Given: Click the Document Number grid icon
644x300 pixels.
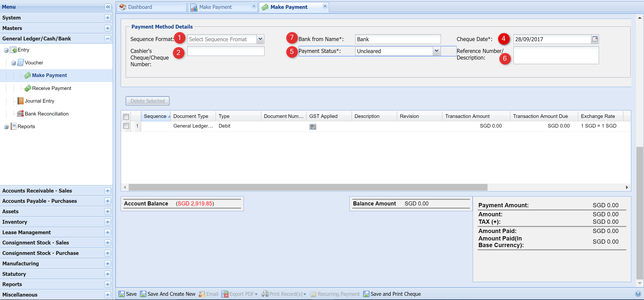Looking at the screenshot, I should tap(313, 126).
